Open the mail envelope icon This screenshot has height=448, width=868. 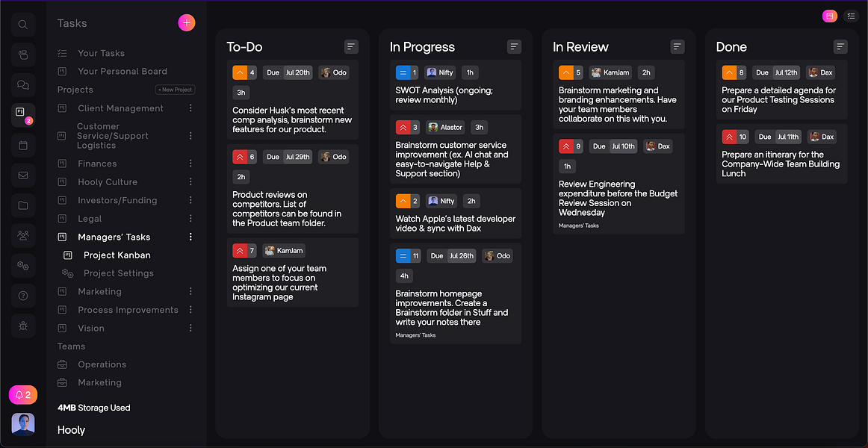pos(23,175)
